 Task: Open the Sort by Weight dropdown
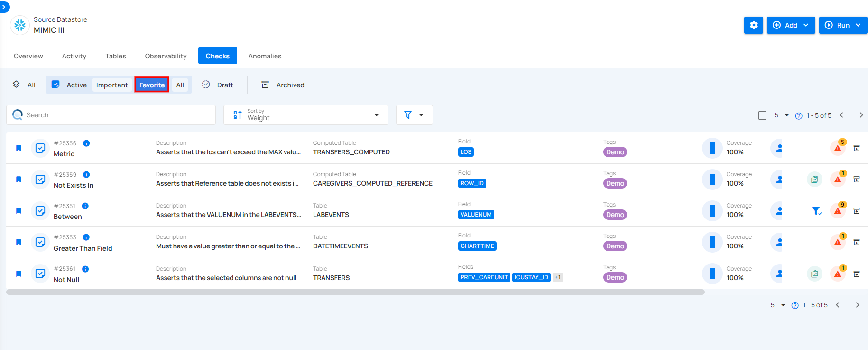(x=306, y=115)
